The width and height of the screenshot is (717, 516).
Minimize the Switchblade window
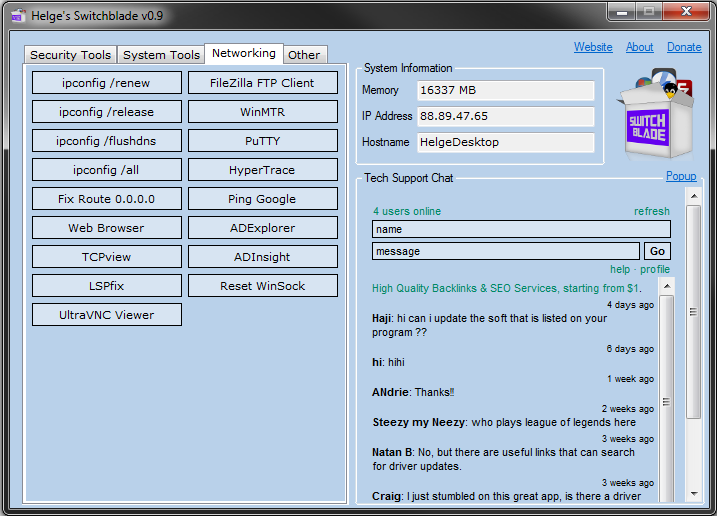click(621, 12)
